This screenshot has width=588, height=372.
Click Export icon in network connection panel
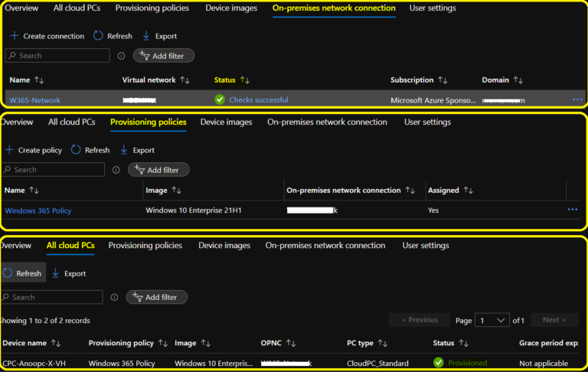(x=146, y=36)
